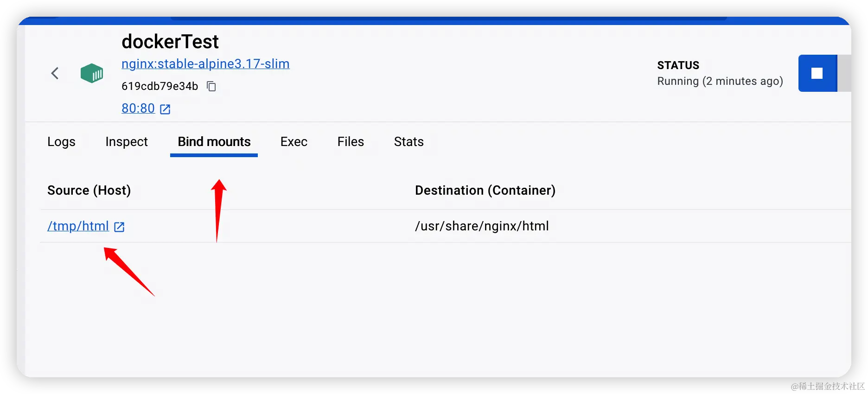Screen dimensions: 868x394
Task: Switch to the Inspect tab
Action: (127, 142)
